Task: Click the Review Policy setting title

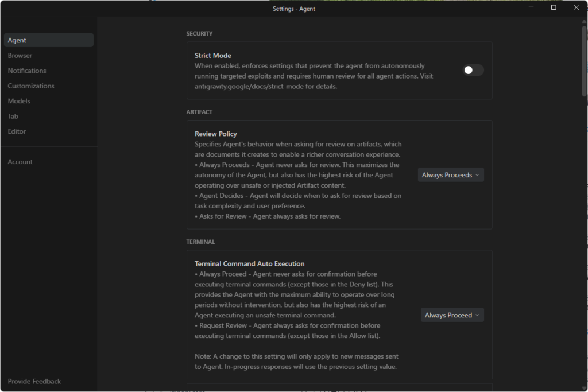Action: coord(216,134)
